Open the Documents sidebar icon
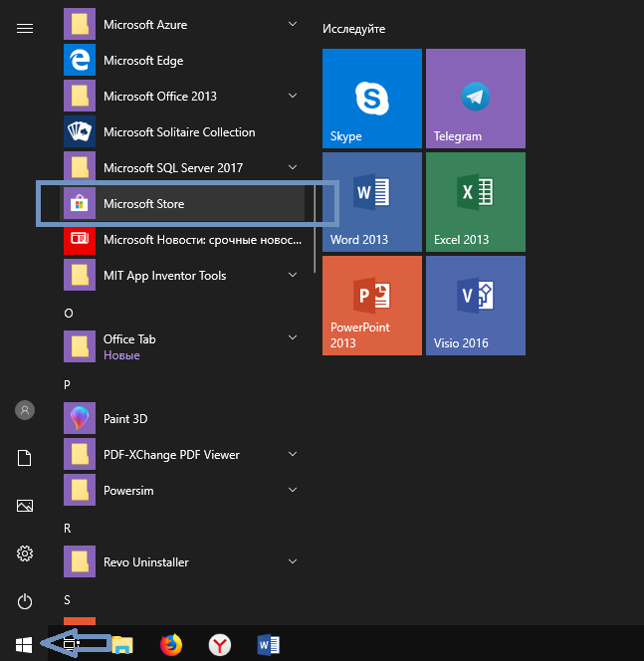The height and width of the screenshot is (661, 644). tap(25, 458)
